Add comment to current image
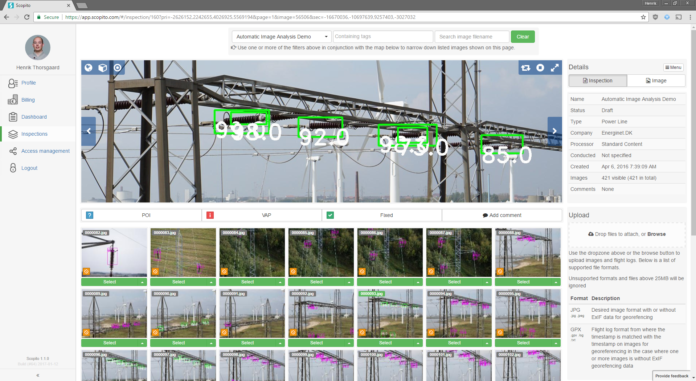The height and width of the screenshot is (381, 696). pyautogui.click(x=502, y=215)
